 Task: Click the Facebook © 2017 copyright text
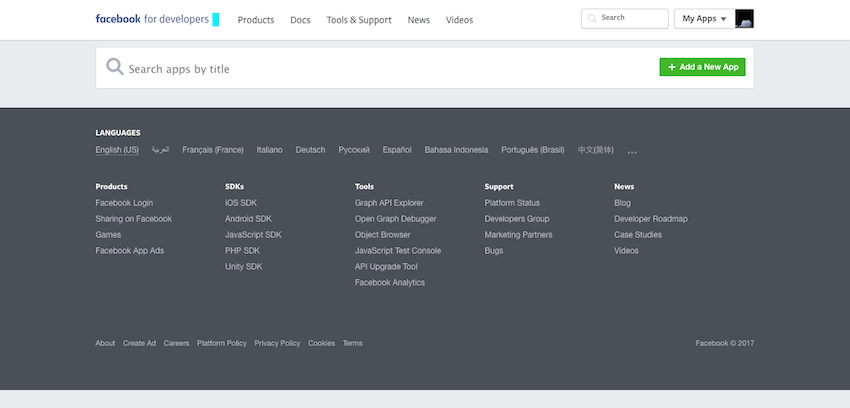(725, 343)
